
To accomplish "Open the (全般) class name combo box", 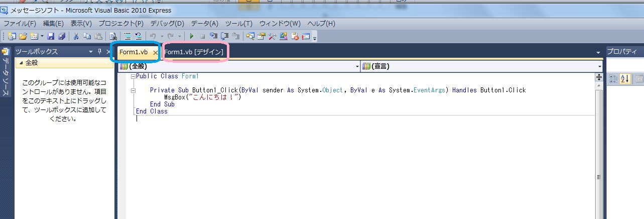I will pyautogui.click(x=239, y=66).
